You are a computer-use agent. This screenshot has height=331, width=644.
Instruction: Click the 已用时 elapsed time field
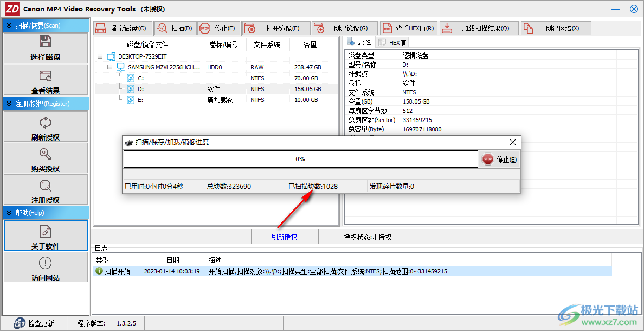pyautogui.click(x=154, y=187)
